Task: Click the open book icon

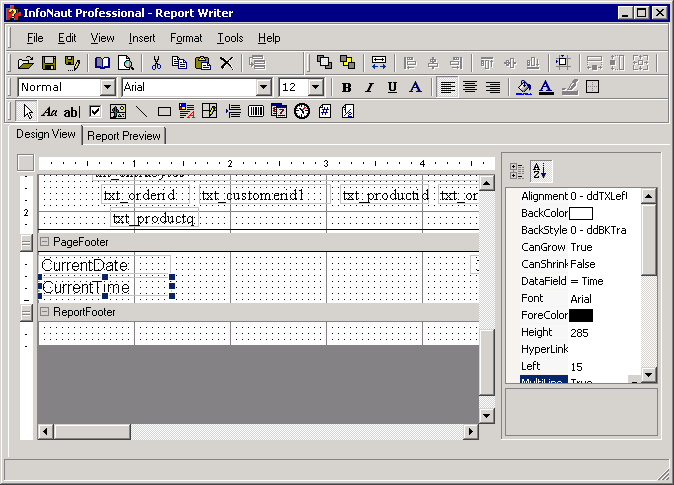Action: click(x=102, y=63)
